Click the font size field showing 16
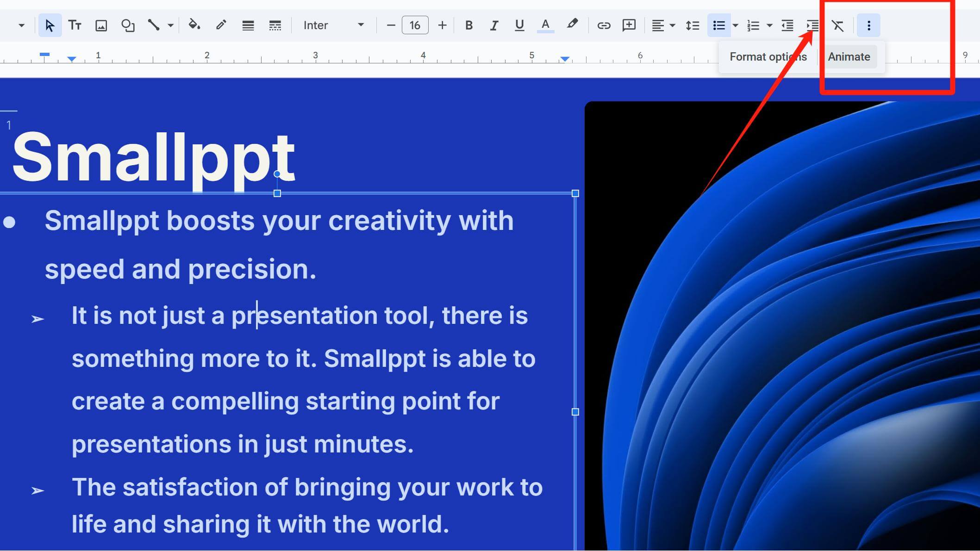Image resolution: width=980 pixels, height=551 pixels. click(415, 25)
